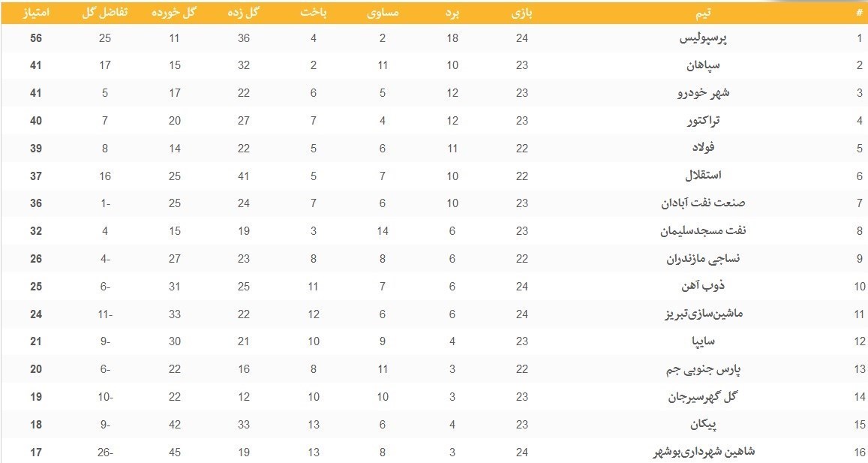The image size is (868, 463).
Task: Select the تفاضل گل column header
Action: [104, 13]
